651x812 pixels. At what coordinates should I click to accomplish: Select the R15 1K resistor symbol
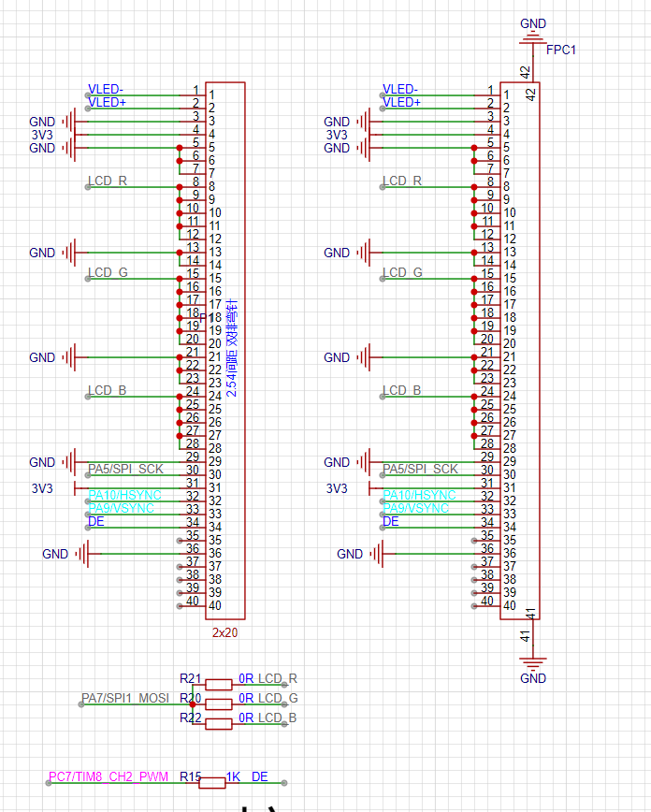coord(213,782)
